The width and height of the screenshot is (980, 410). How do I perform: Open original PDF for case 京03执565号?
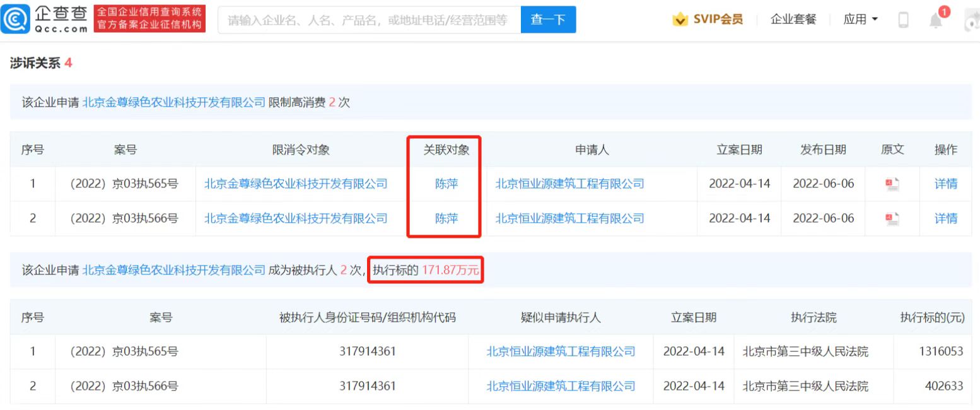click(x=892, y=184)
